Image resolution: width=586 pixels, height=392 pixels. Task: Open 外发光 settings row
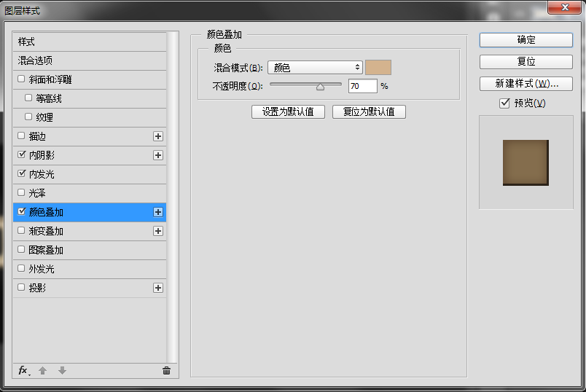click(90, 269)
